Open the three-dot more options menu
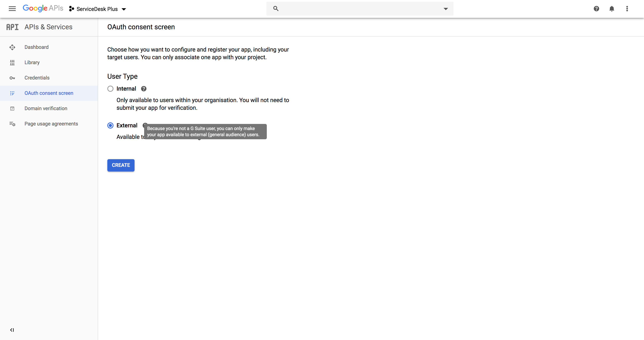This screenshot has height=340, width=644. (627, 9)
